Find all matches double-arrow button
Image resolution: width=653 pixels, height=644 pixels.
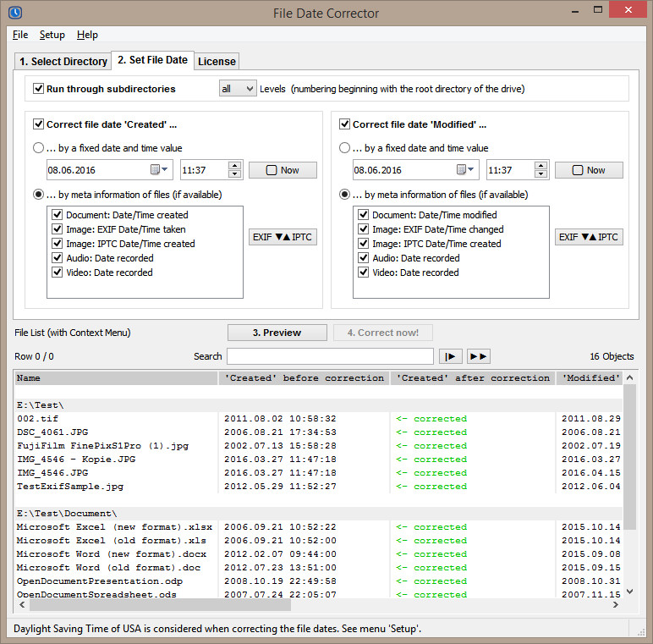[478, 356]
